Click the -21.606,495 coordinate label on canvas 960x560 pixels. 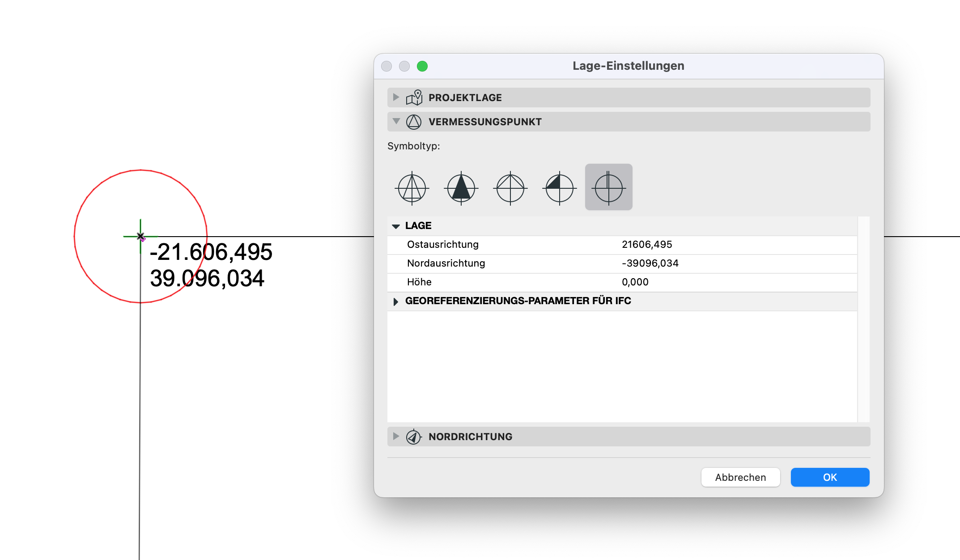211,252
